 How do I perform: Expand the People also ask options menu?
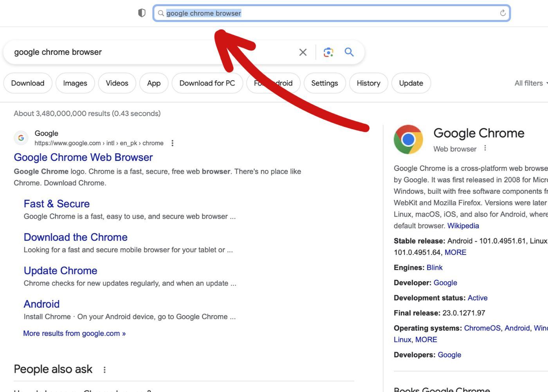coord(105,369)
